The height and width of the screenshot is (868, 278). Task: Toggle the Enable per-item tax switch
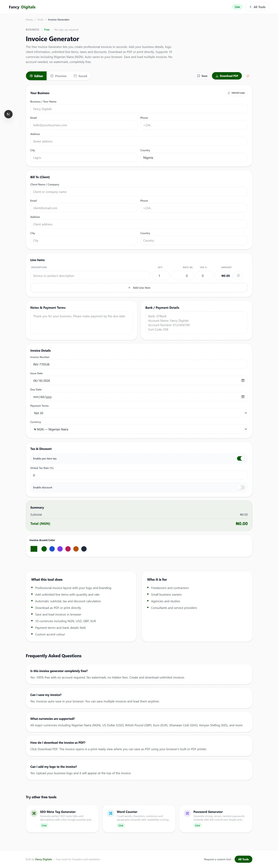pos(241,458)
